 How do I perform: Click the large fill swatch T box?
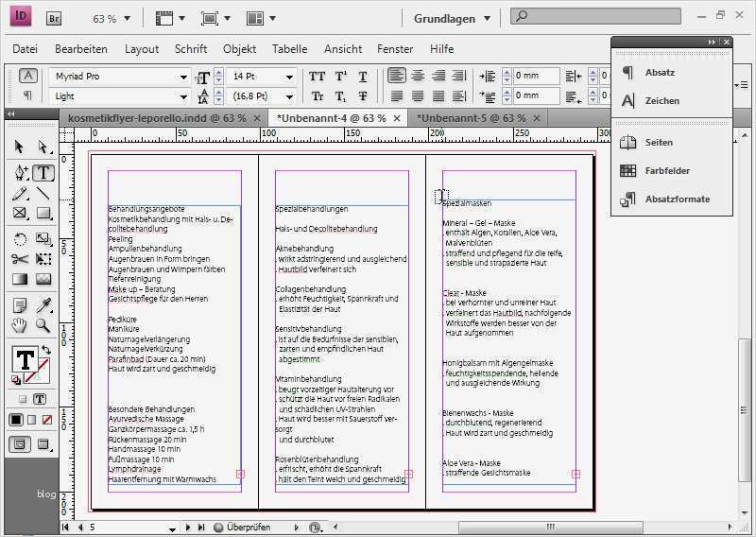(25, 359)
